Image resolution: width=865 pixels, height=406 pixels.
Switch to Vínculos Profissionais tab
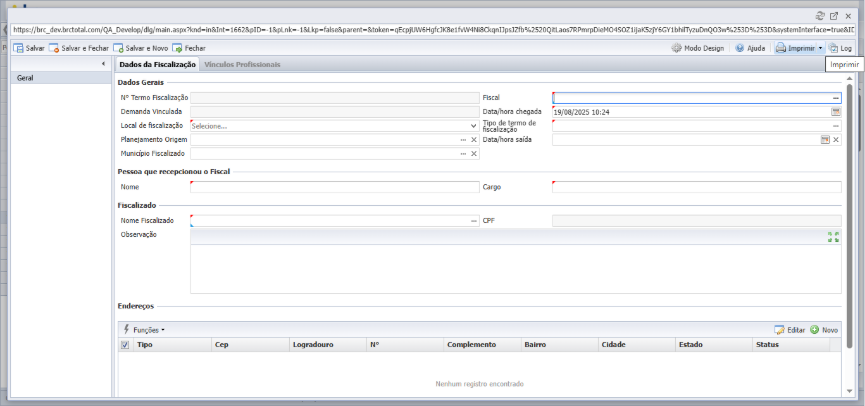[242, 65]
